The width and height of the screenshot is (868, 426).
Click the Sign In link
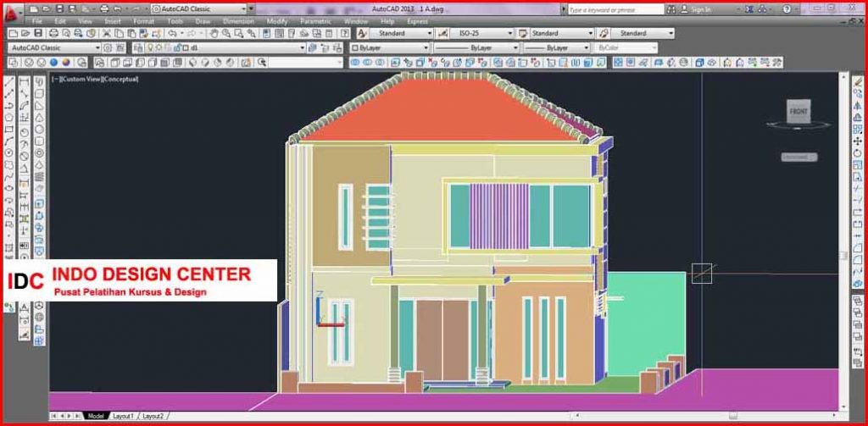699,9
